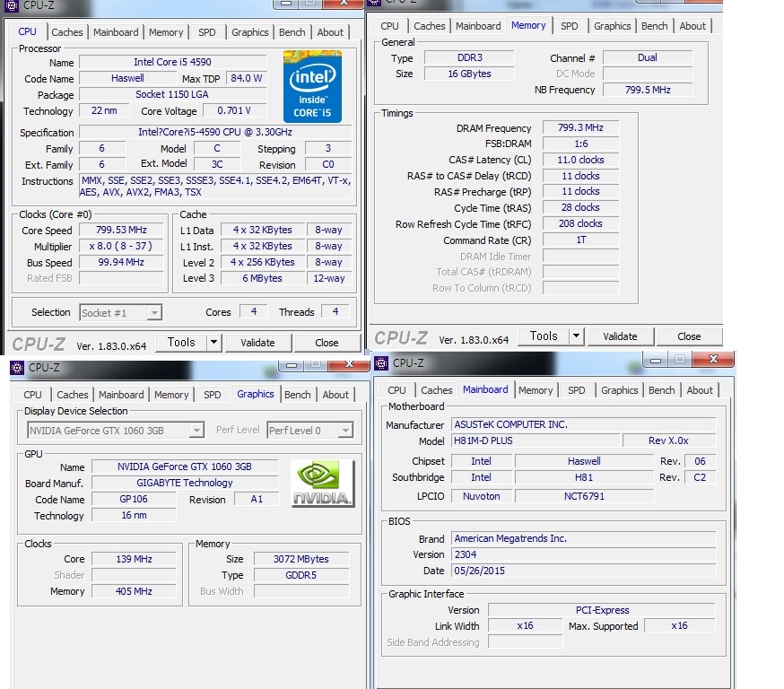Expand the Tools arrow in the Memory window
The height and width of the screenshot is (689, 784).
click(576, 336)
